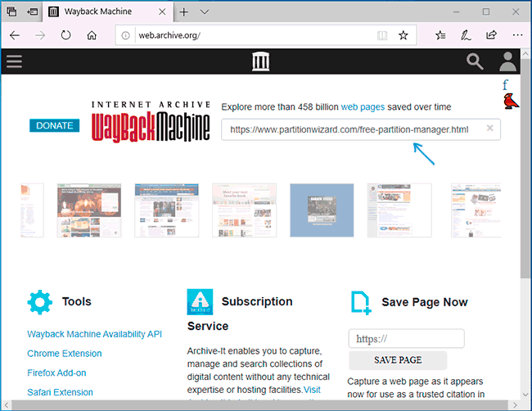The height and width of the screenshot is (411, 532).
Task: Open the 'web pages' link
Action: click(x=363, y=107)
